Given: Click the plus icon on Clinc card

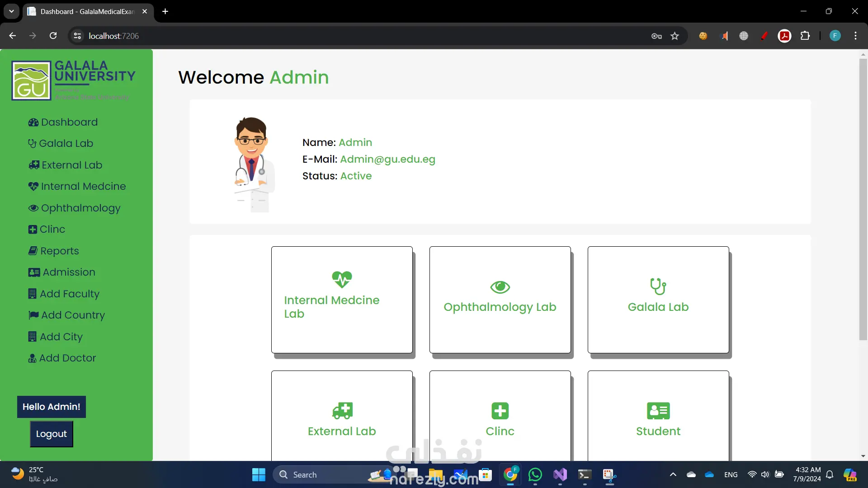Looking at the screenshot, I should 500,411.
